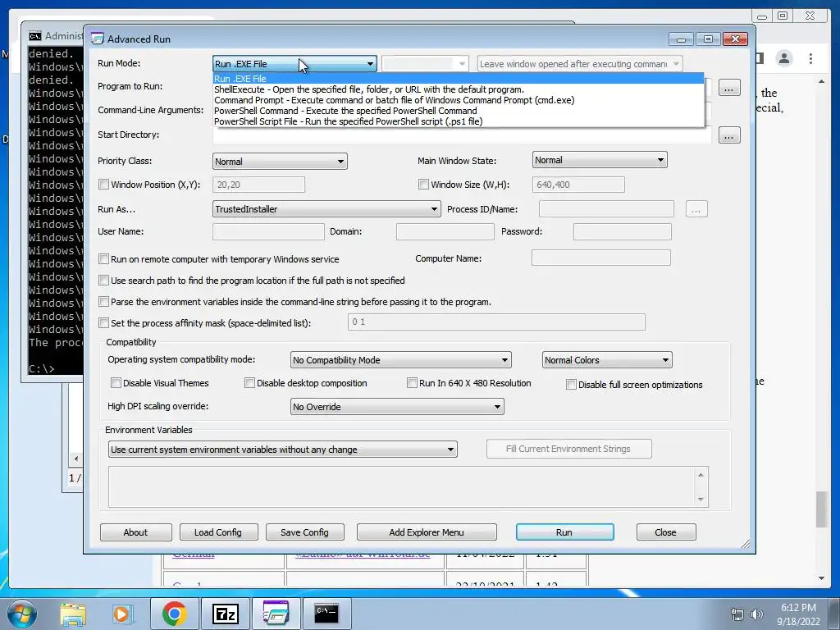Click the Load Config button
This screenshot has width=840, height=630.
218,532
